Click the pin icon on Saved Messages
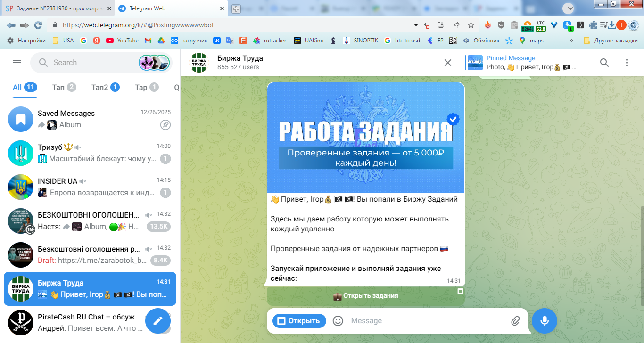Viewport: 644px width, 343px height. 165,125
